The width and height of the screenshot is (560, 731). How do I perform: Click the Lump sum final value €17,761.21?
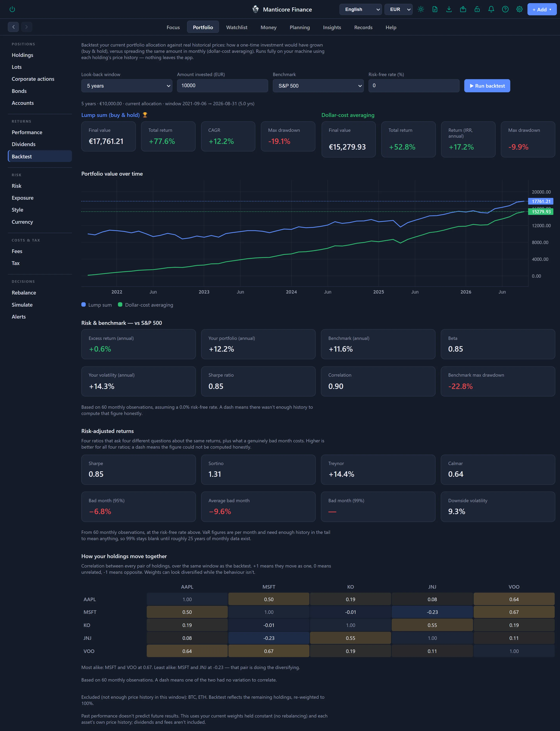106,141
